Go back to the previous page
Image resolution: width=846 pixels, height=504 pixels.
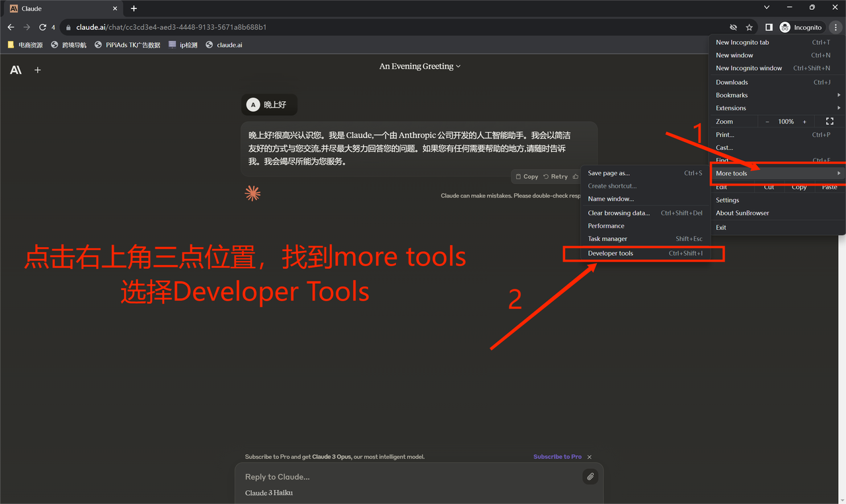(11, 27)
